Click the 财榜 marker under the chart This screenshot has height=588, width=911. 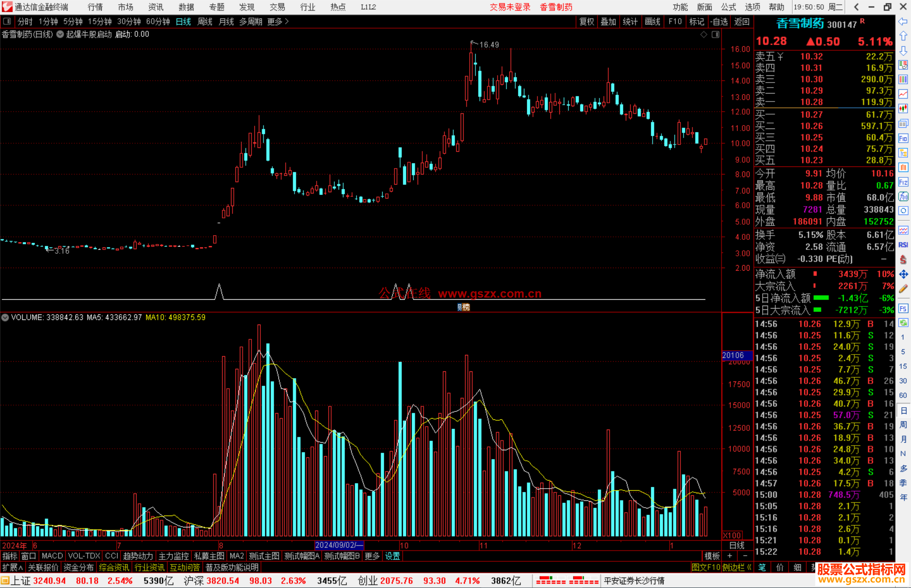tap(464, 307)
